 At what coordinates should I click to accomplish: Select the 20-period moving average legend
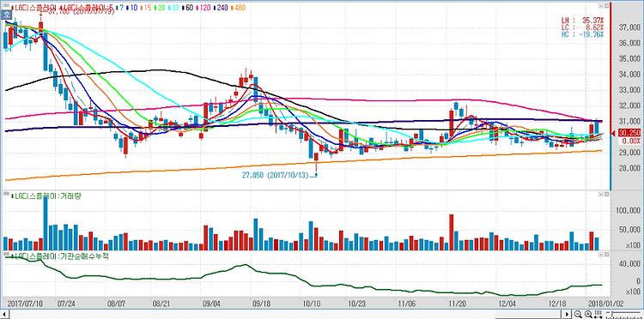click(161, 8)
